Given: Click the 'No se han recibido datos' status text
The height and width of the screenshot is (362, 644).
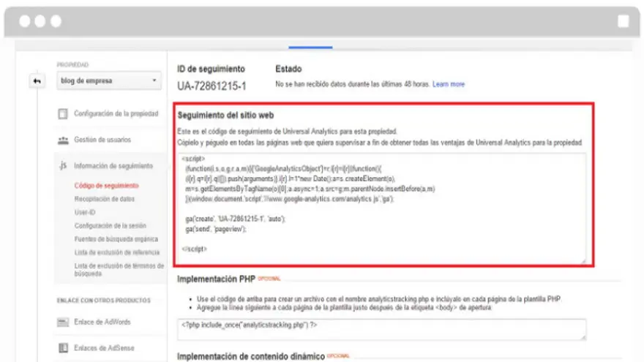Looking at the screenshot, I should (352, 84).
